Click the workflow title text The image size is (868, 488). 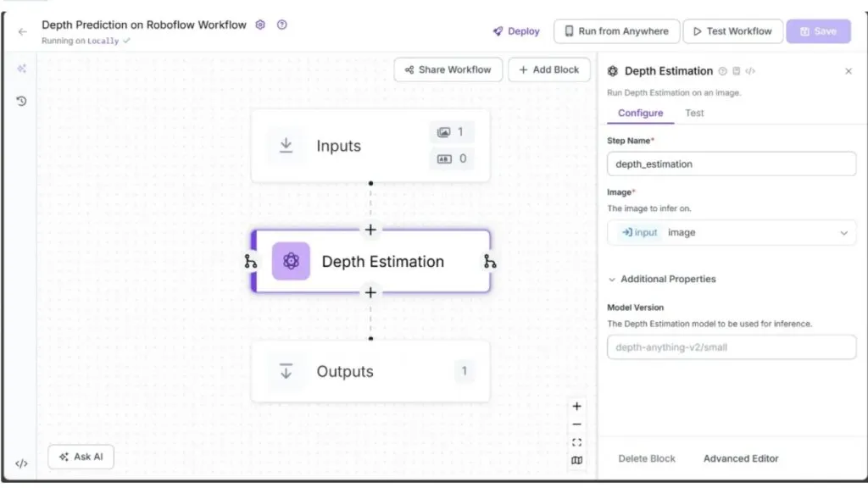144,25
